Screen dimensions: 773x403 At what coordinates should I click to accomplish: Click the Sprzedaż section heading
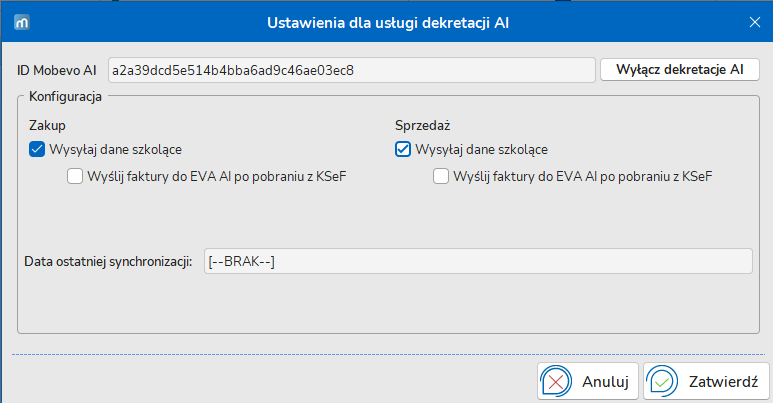coord(422,125)
